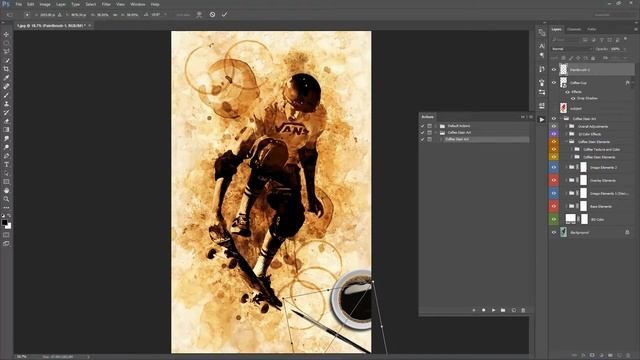
Task: Expand the 10 Color Effects group
Action: [567, 134]
